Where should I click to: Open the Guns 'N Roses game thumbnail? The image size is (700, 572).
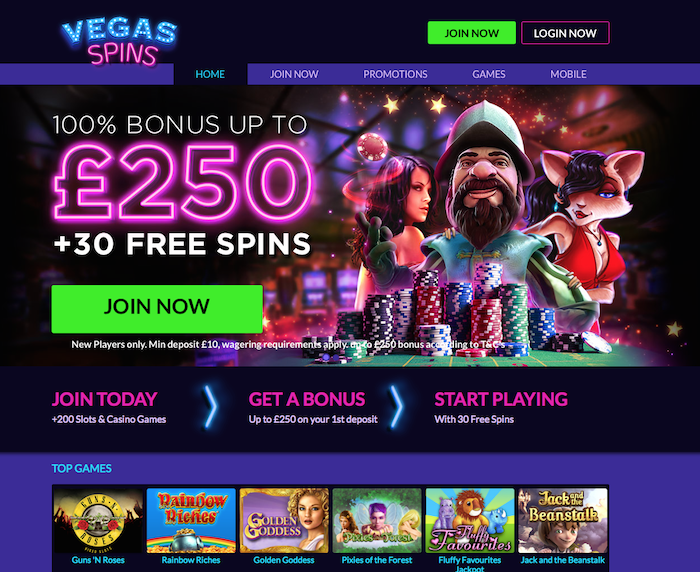tap(98, 520)
